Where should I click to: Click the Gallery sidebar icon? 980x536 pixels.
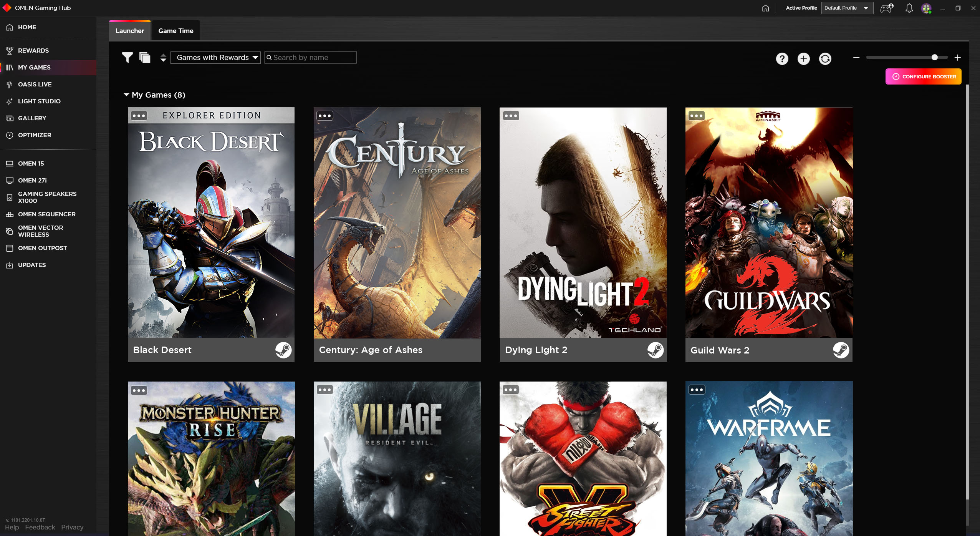[x=9, y=118]
